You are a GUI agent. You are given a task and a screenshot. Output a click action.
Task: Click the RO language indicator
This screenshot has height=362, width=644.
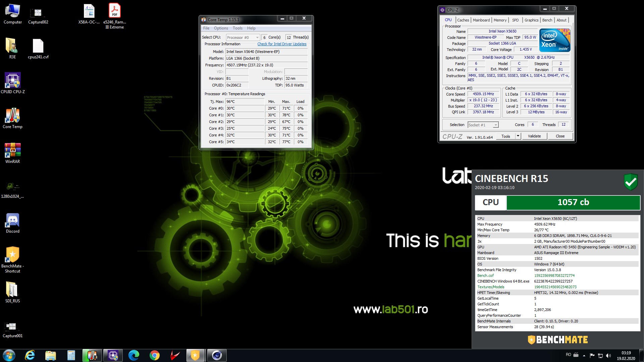click(568, 355)
